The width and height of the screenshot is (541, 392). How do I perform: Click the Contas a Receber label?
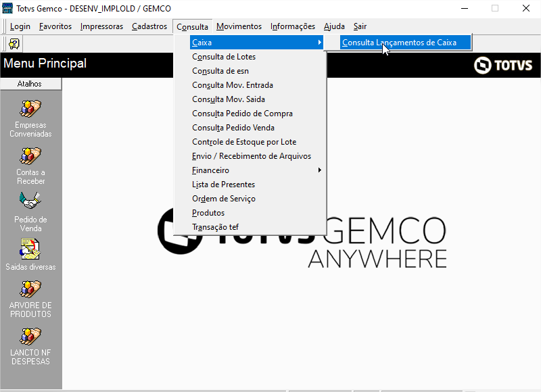click(x=30, y=176)
